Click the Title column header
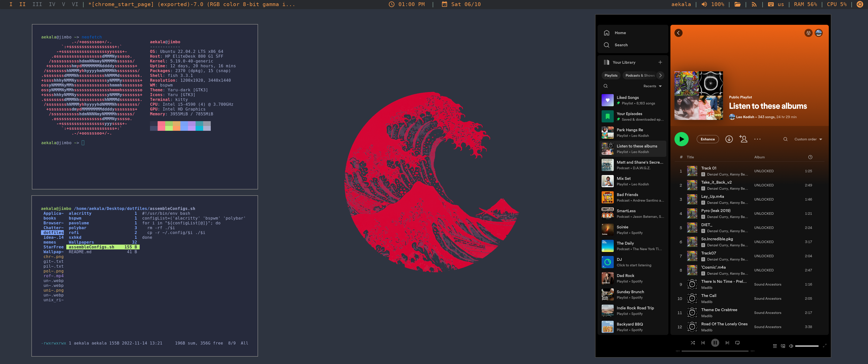The image size is (868, 364). 690,157
